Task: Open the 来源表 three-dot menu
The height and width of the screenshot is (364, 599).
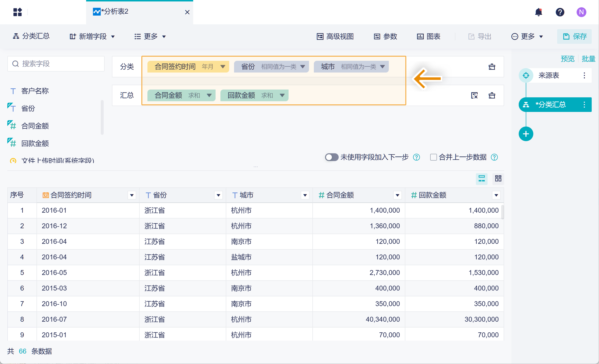Action: pyautogui.click(x=584, y=75)
